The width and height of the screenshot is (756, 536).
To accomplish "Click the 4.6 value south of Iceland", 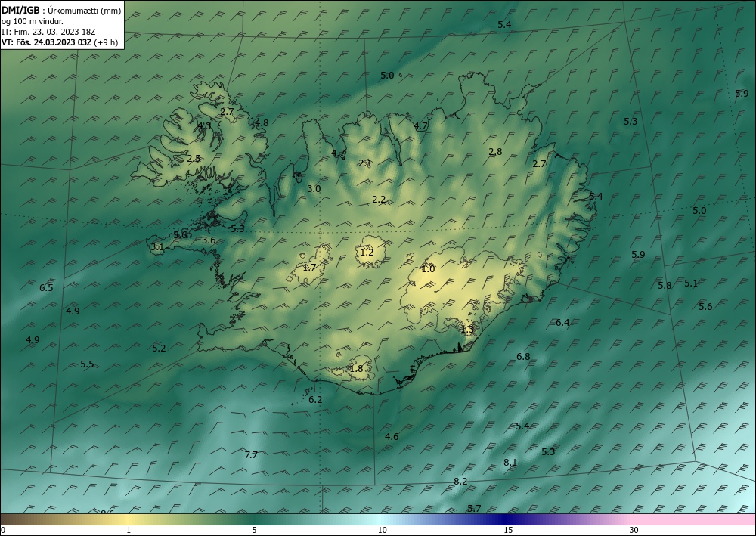I will pyautogui.click(x=392, y=437).
